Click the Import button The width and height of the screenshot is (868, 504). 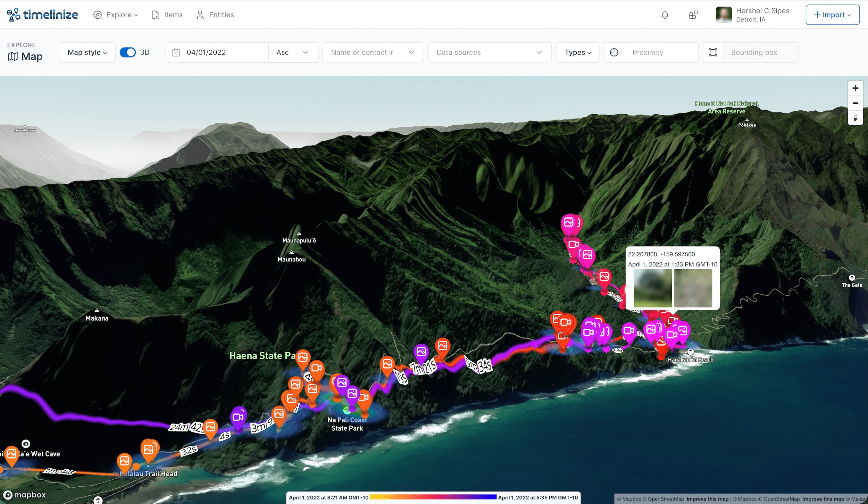pyautogui.click(x=832, y=15)
